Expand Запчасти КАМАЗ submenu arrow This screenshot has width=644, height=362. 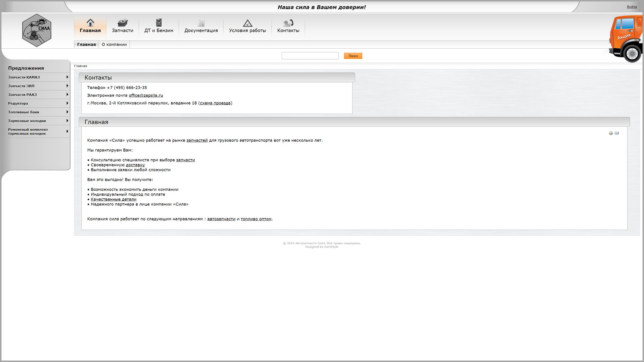pos(67,77)
